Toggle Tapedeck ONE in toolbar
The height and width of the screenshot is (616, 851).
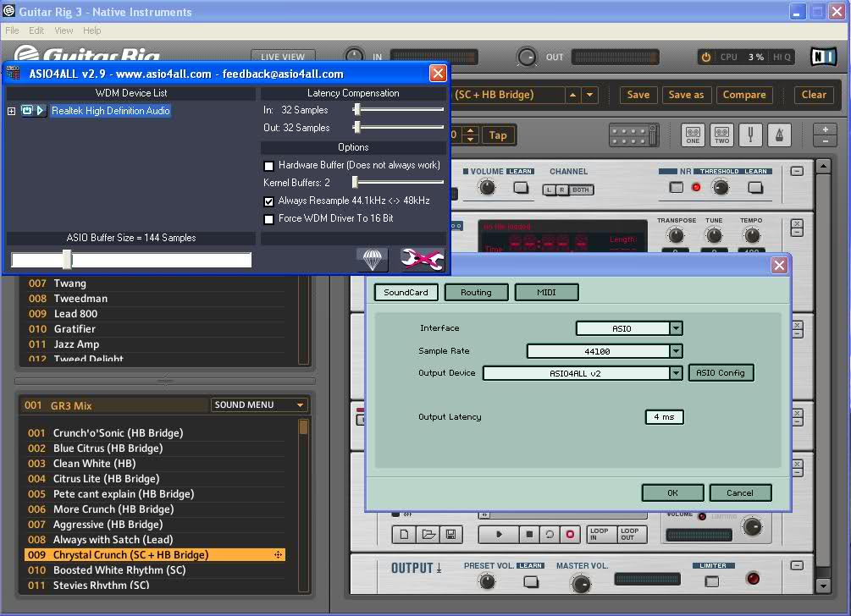[693, 135]
